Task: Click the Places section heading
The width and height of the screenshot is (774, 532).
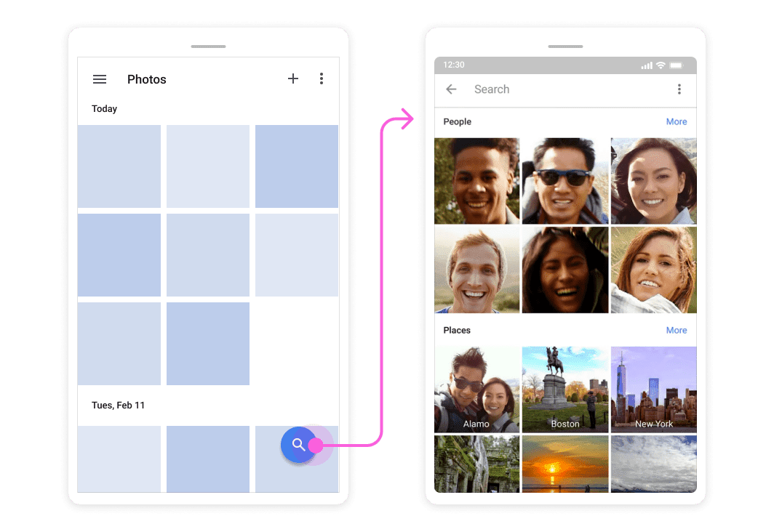Action: (457, 331)
